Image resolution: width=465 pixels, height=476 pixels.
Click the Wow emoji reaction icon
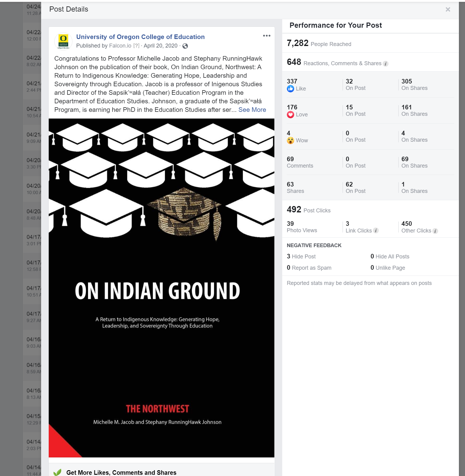pyautogui.click(x=290, y=140)
